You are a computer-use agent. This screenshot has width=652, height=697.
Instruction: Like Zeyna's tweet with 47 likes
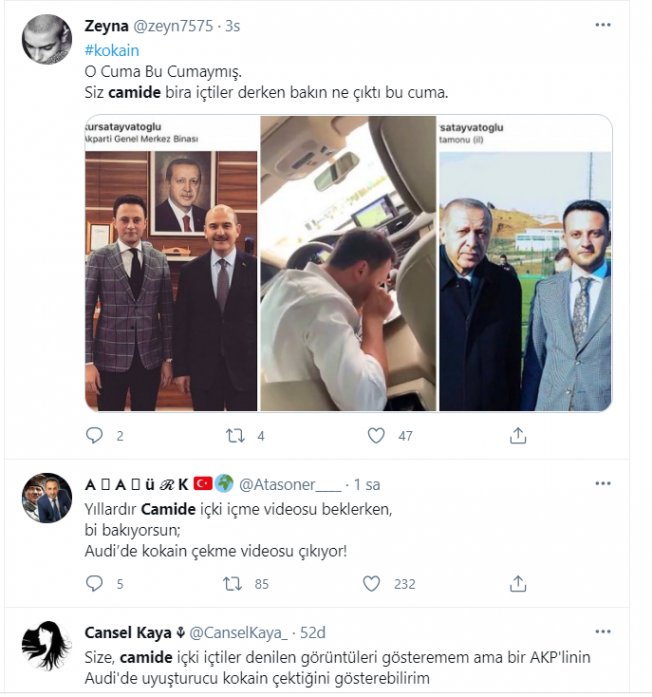point(376,435)
